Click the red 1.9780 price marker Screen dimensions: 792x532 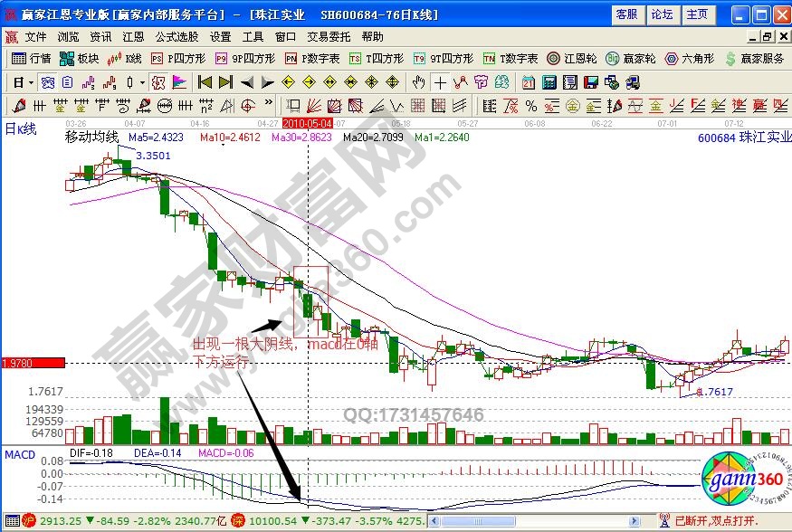33,363
